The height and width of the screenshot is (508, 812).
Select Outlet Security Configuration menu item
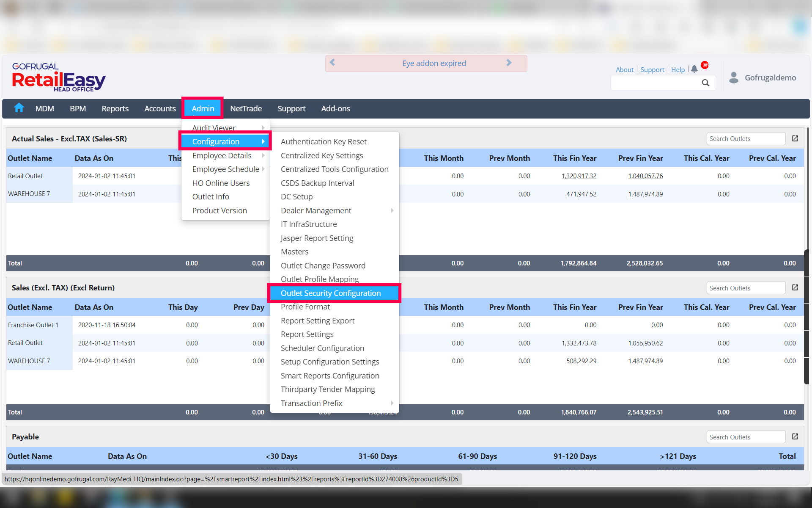(x=331, y=293)
